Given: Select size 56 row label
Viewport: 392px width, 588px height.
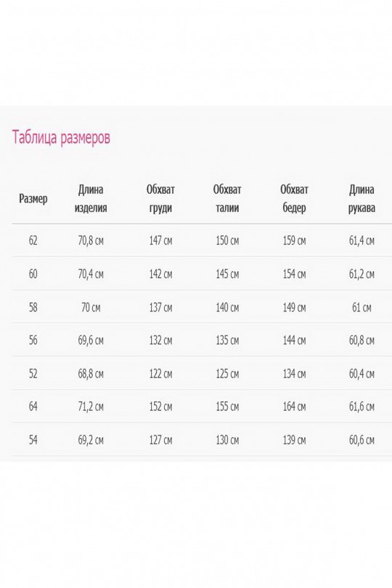Looking at the screenshot, I should (33, 340).
